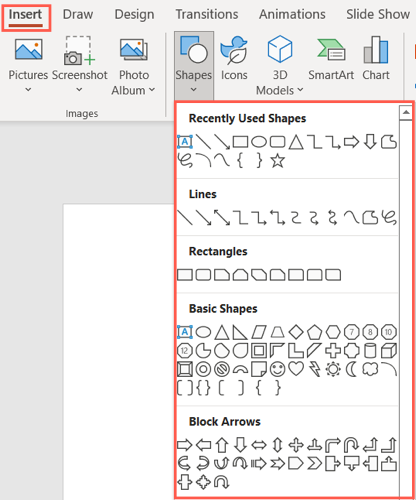This screenshot has width=416, height=500.
Task: Click the shapes list scroll-up arrow
Action: click(x=406, y=113)
